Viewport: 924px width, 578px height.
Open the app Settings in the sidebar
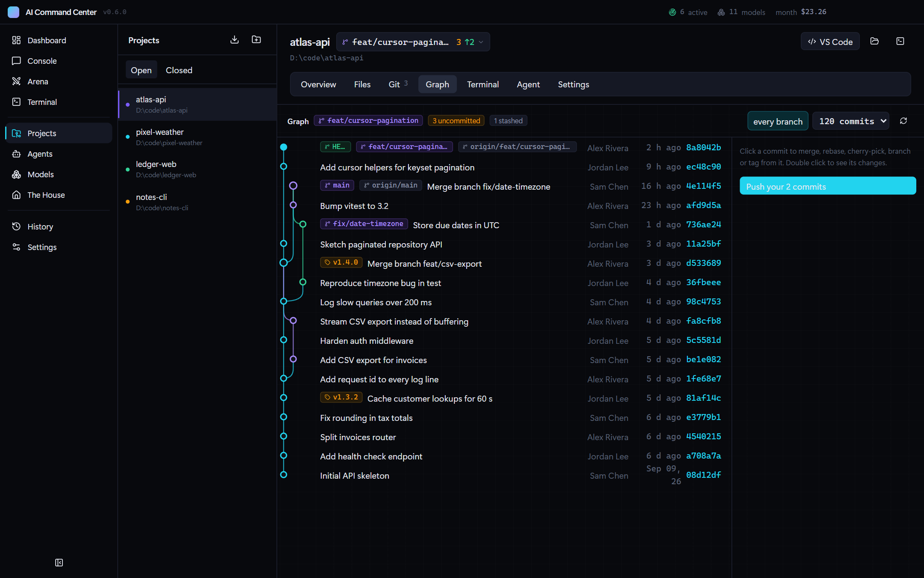point(59,247)
